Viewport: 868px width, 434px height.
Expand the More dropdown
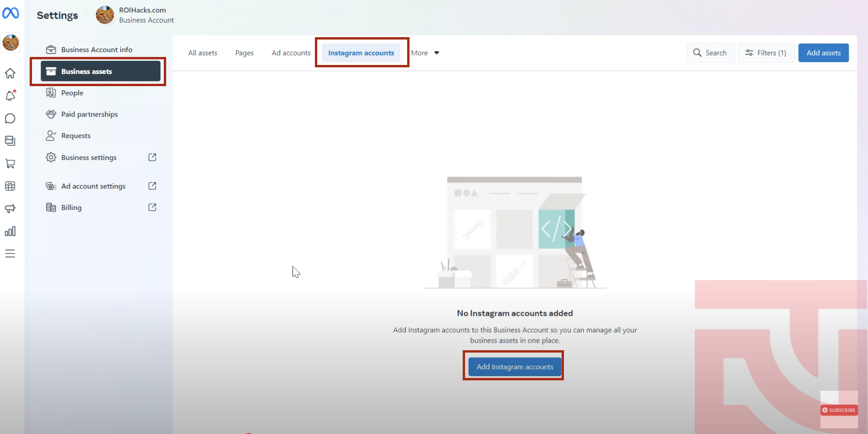click(x=425, y=53)
